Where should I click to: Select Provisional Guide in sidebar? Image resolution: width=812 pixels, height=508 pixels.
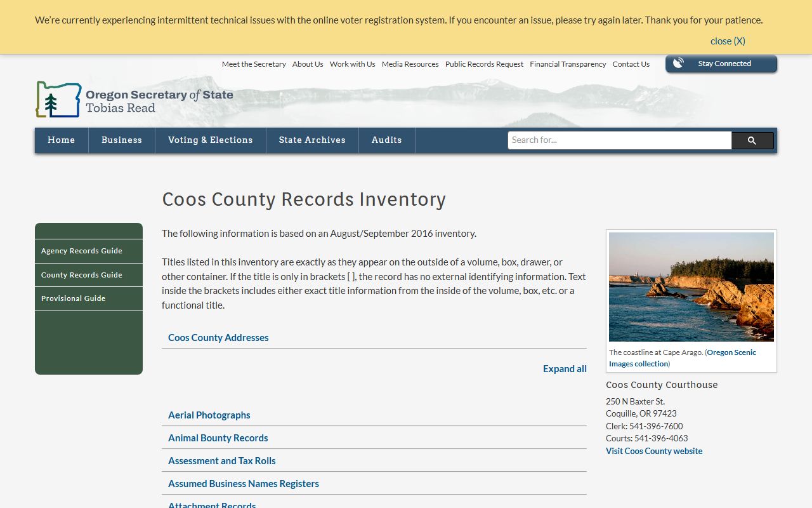click(x=89, y=298)
